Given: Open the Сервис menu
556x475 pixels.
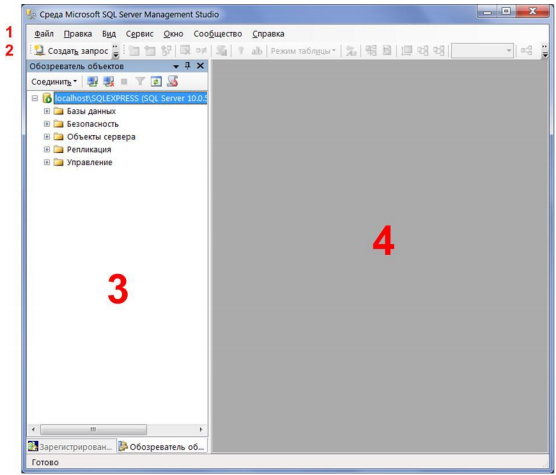Looking at the screenshot, I should pos(139,34).
